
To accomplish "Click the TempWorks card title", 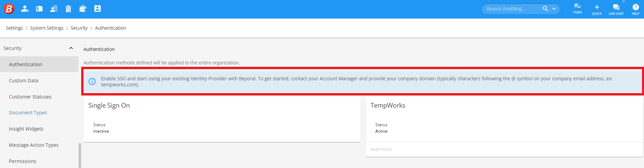I will point(388,105).
